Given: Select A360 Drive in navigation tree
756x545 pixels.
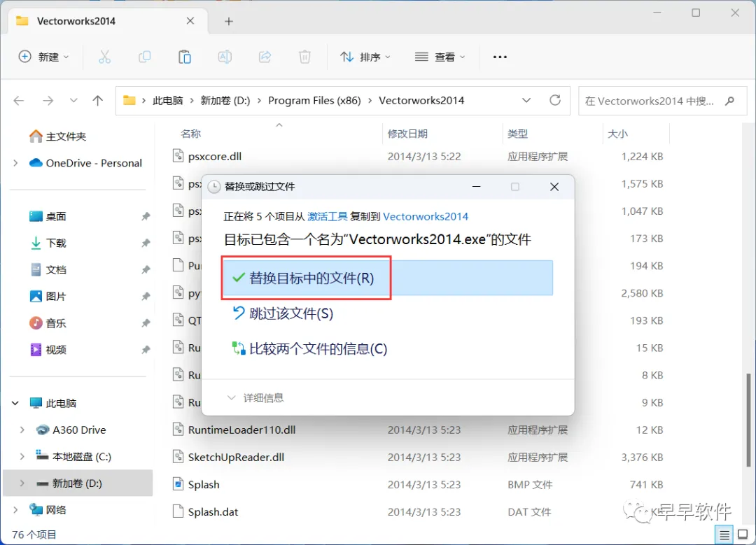Looking at the screenshot, I should [71, 430].
